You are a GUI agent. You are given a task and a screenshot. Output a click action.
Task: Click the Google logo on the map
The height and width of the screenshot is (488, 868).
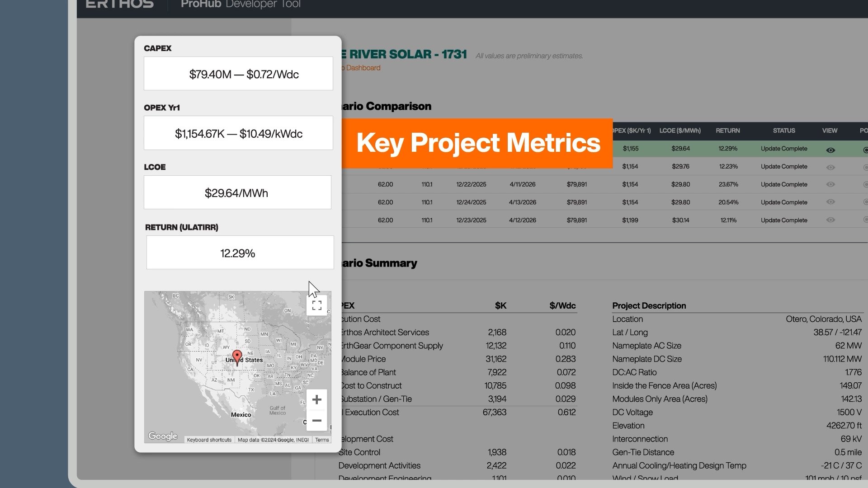click(x=163, y=436)
